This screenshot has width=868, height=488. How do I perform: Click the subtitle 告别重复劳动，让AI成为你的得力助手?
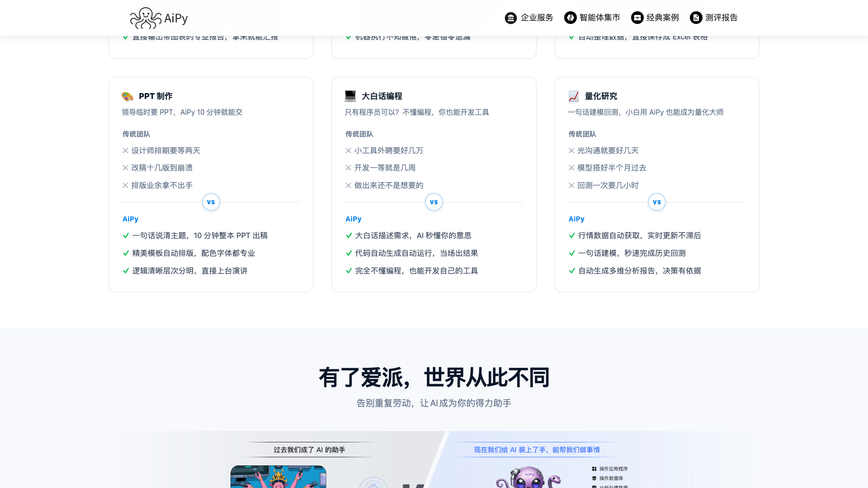click(434, 403)
